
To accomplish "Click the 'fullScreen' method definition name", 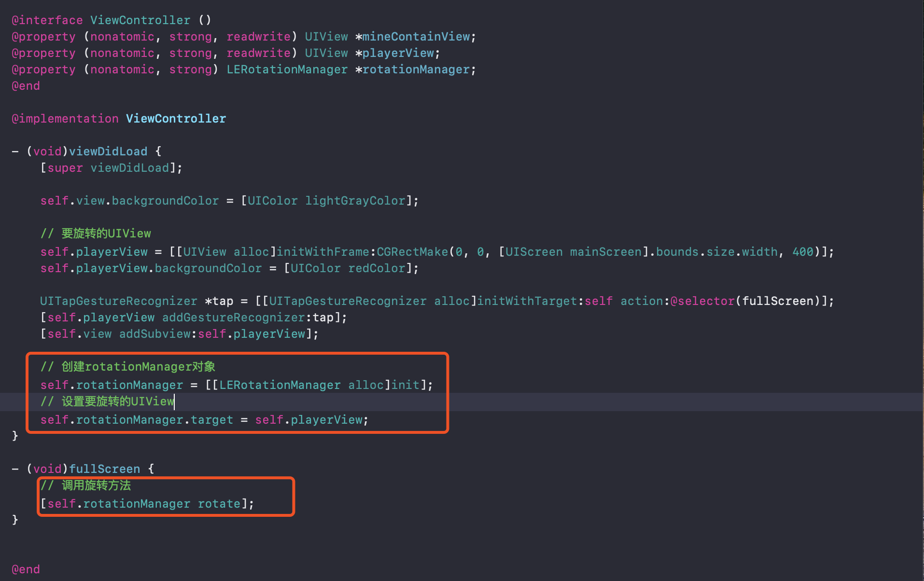I will [105, 469].
